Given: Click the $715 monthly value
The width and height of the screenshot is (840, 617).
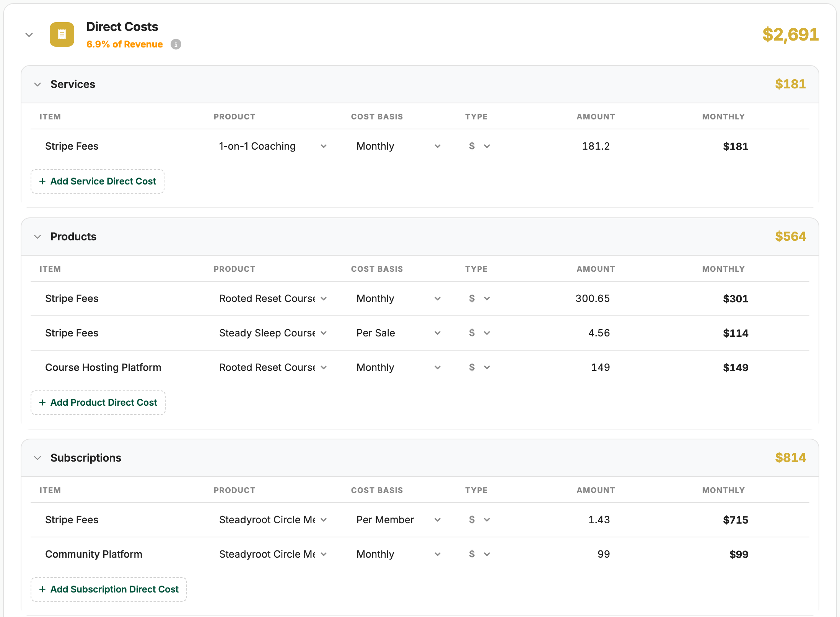Looking at the screenshot, I should pyautogui.click(x=735, y=520).
